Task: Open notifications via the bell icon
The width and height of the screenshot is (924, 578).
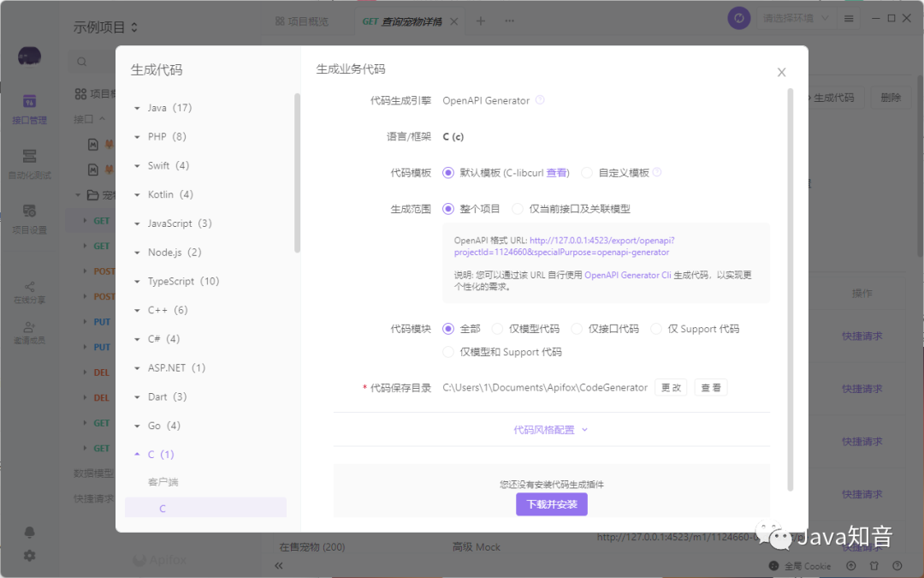Action: click(31, 531)
